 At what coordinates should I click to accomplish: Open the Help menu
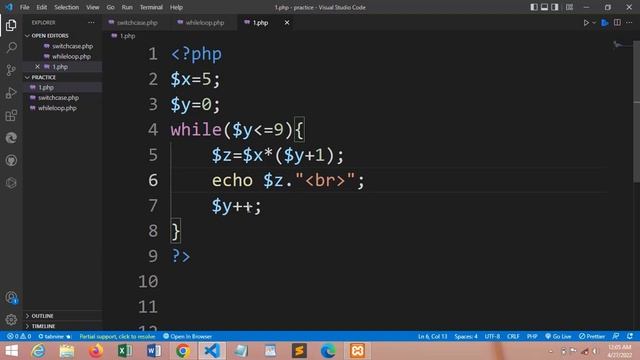click(176, 7)
